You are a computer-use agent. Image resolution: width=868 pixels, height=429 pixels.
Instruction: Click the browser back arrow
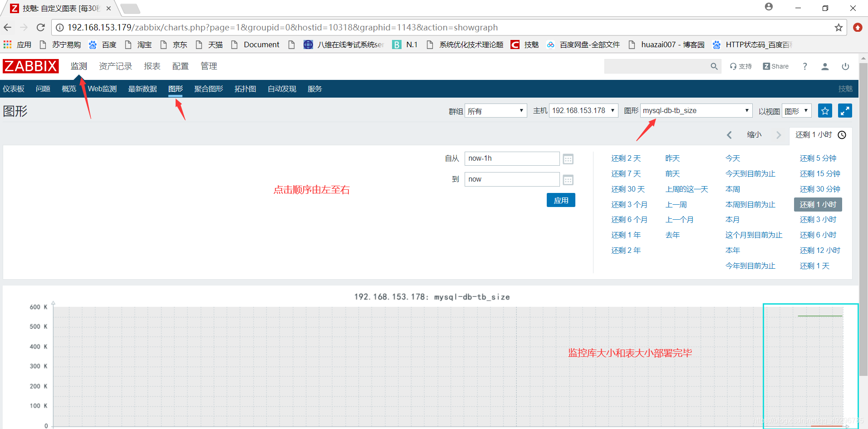point(8,27)
